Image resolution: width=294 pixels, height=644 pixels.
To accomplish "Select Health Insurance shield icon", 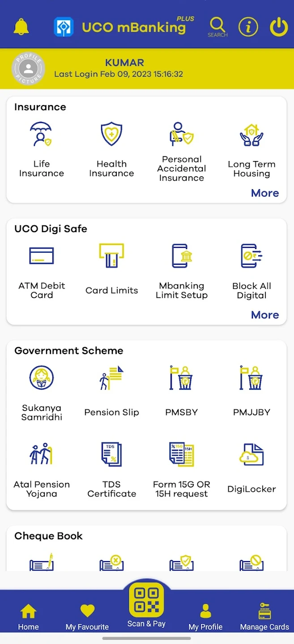I will click(111, 134).
